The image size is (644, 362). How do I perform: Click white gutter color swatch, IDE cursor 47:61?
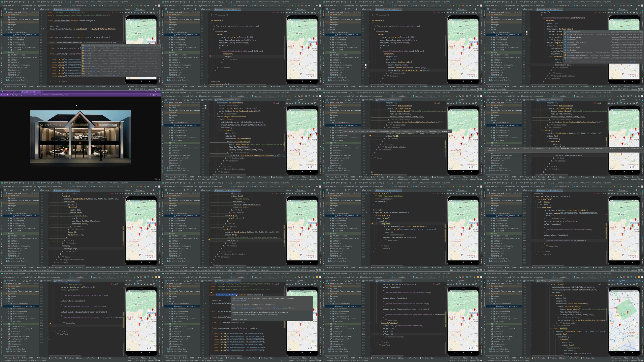pos(365,65)
